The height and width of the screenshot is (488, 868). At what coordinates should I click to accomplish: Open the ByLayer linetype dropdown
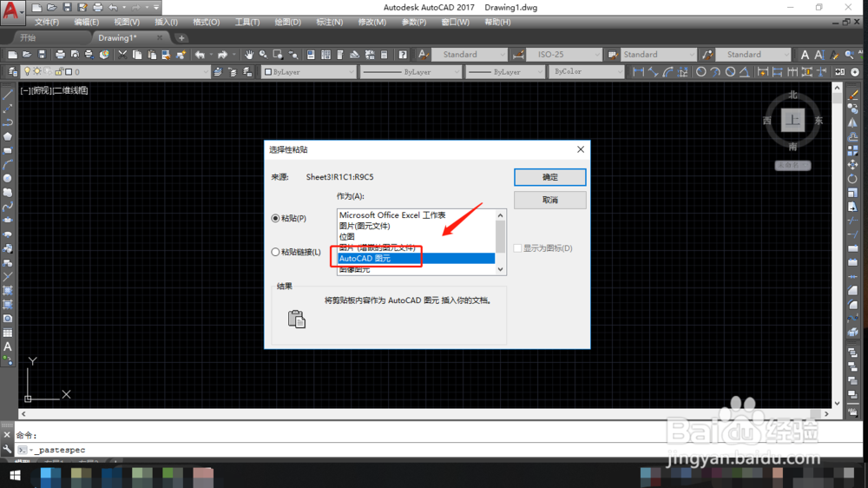coord(411,72)
